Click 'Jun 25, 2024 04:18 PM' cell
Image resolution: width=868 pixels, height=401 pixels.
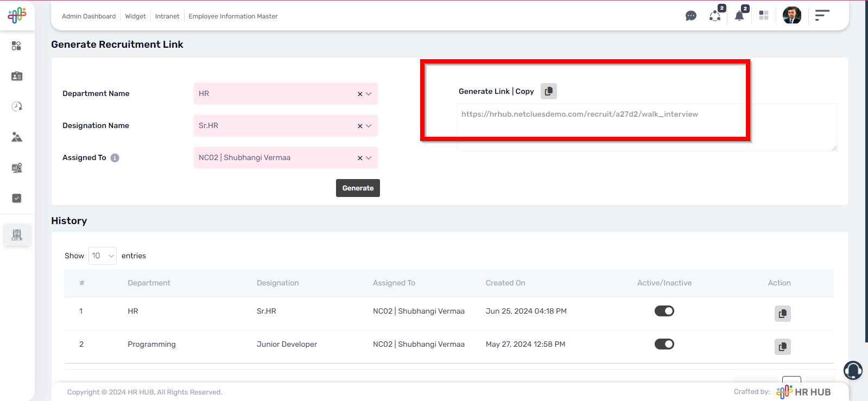[x=526, y=311]
